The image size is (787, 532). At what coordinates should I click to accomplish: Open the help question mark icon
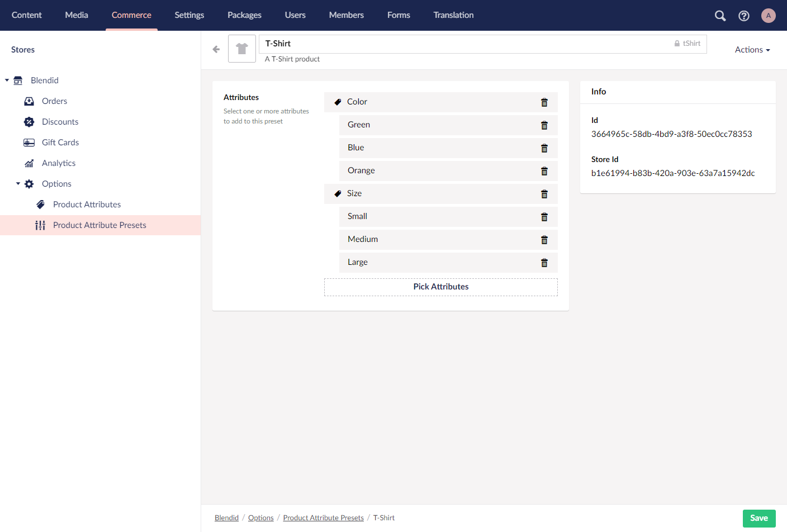pos(743,16)
